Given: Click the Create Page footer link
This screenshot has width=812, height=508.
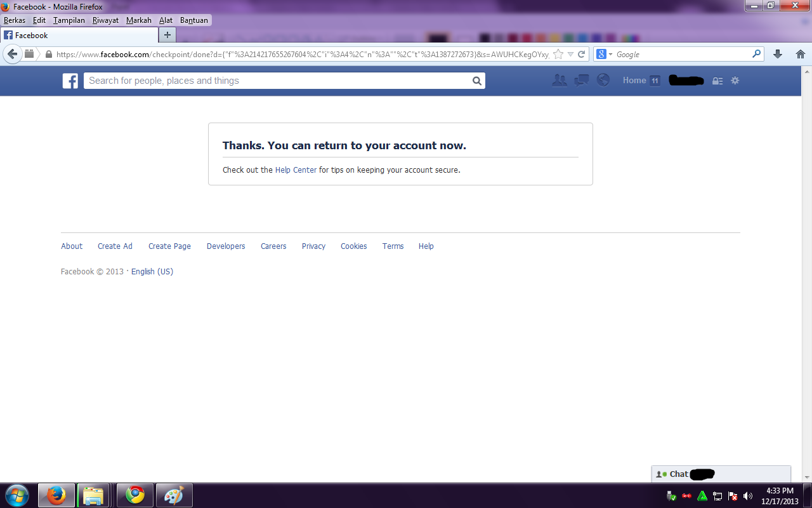Looking at the screenshot, I should (169, 246).
